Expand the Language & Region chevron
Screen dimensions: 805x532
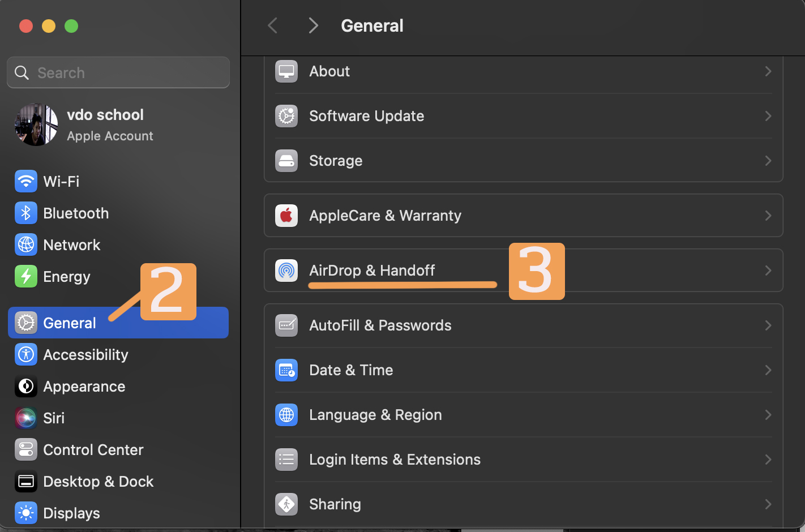pyautogui.click(x=768, y=415)
